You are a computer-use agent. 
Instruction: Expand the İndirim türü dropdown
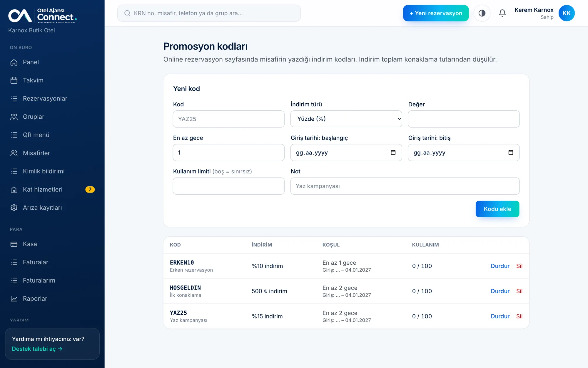pos(346,119)
